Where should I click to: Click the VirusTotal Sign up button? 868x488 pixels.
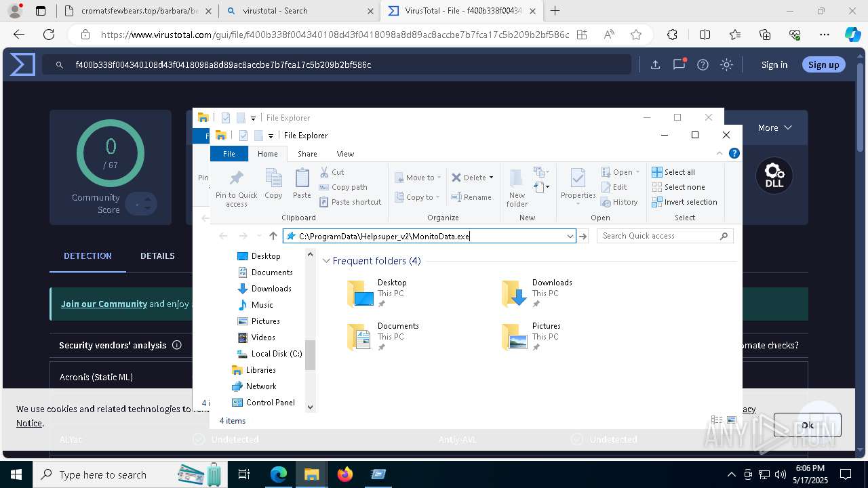click(x=824, y=65)
